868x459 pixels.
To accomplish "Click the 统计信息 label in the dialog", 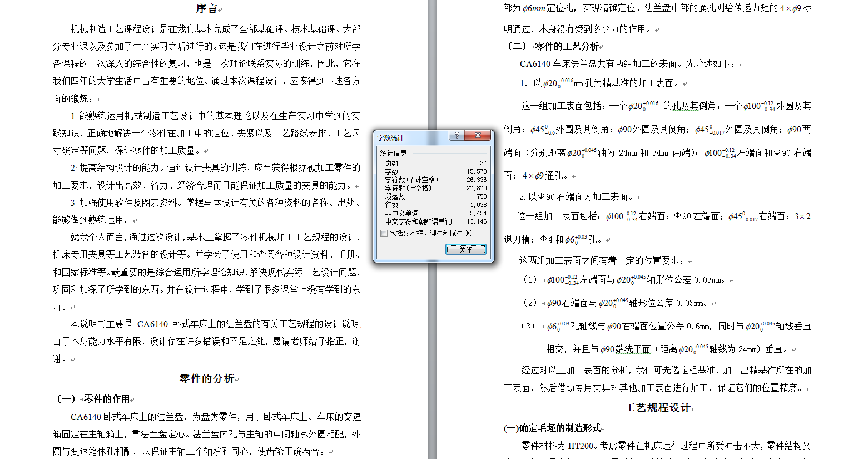I will tap(394, 153).
